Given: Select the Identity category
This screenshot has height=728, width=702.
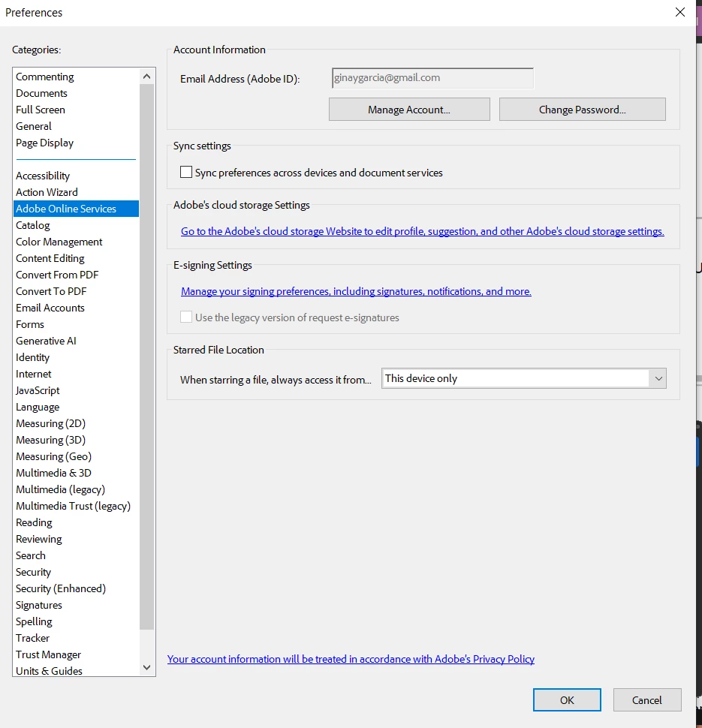Looking at the screenshot, I should 76,357.
